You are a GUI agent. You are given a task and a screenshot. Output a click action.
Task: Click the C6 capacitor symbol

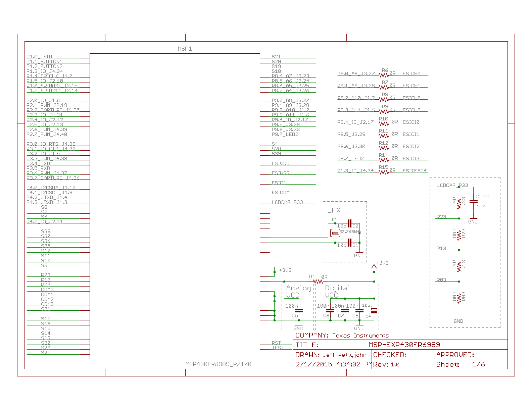[x=330, y=311]
